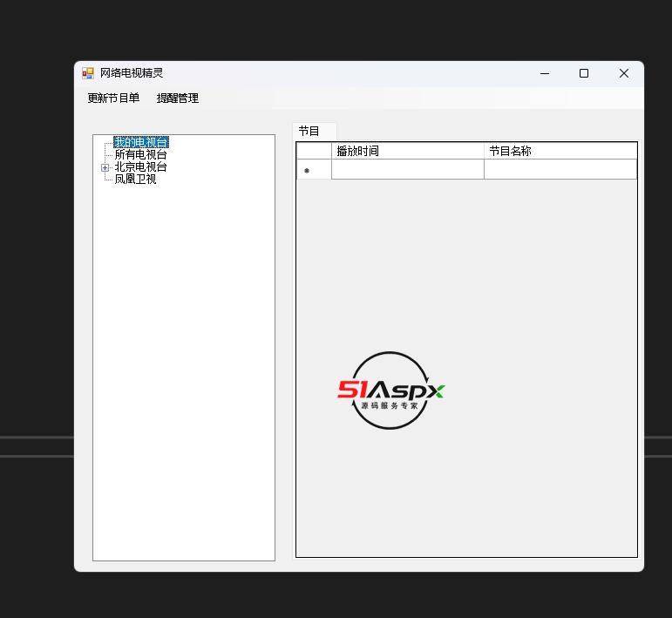The width and height of the screenshot is (672, 618).
Task: Click the 节目名称 column header
Action: (560, 151)
